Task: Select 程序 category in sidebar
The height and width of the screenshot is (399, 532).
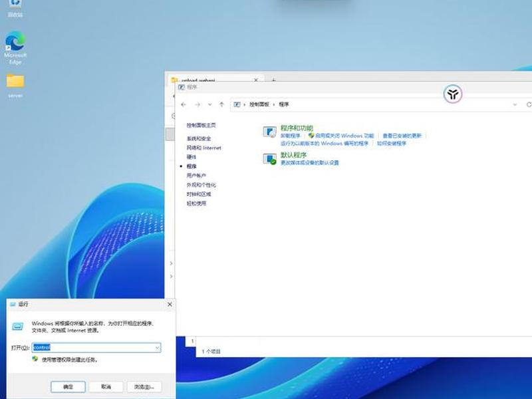Action: (192, 166)
